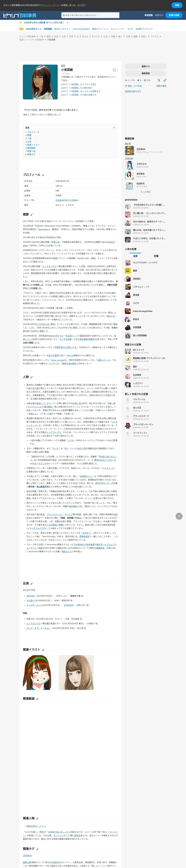Close the 2026年1月の人気記事 announcement
The width and height of the screenshot is (186, 868).
point(68,23)
